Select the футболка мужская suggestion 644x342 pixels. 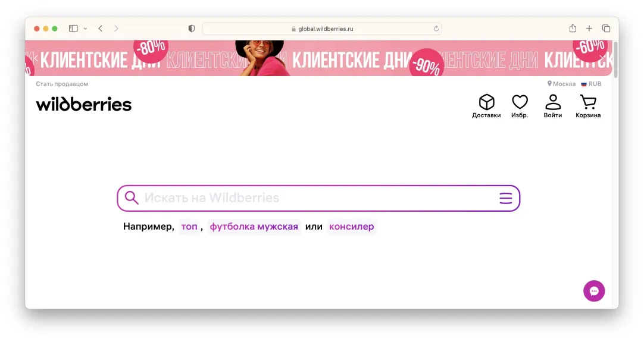click(254, 227)
